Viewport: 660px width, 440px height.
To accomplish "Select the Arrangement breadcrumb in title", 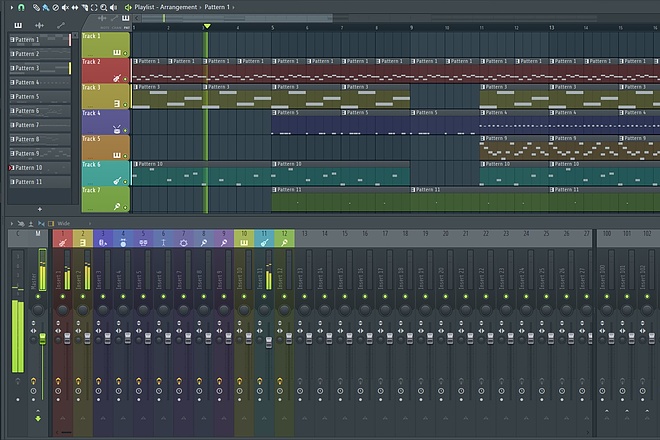I will [x=178, y=7].
